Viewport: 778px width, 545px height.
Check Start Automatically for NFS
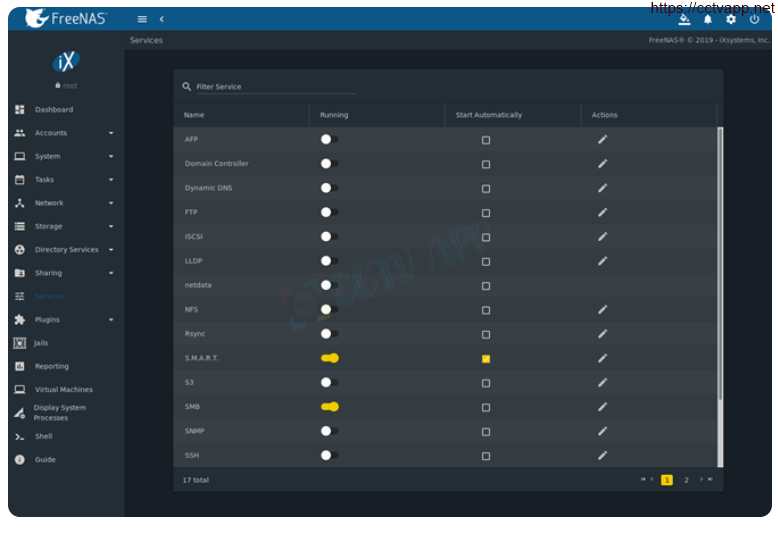click(x=486, y=310)
